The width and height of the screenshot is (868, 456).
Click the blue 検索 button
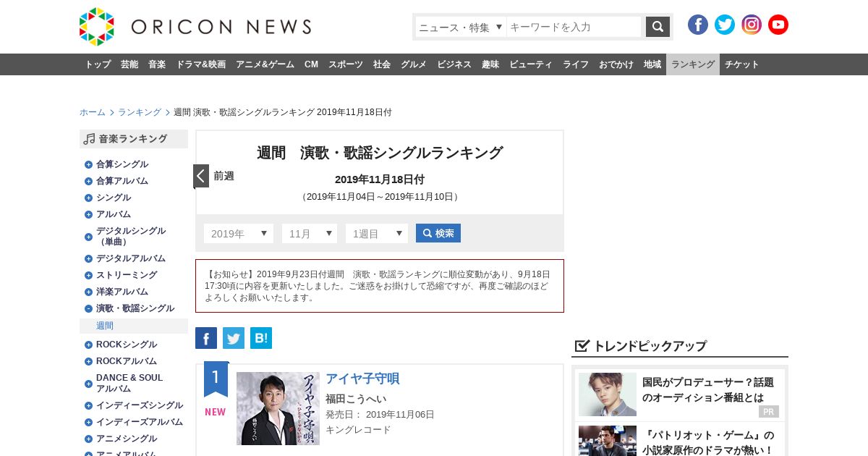[438, 233]
